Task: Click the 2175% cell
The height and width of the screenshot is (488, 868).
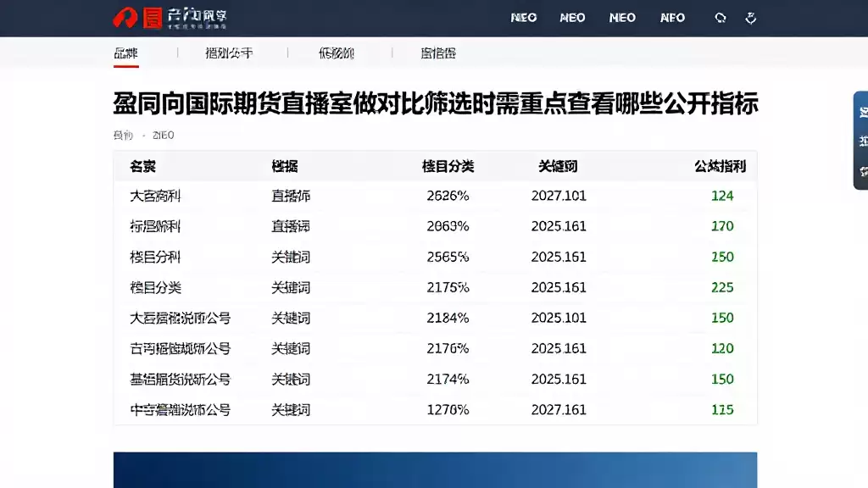Action: click(x=448, y=288)
